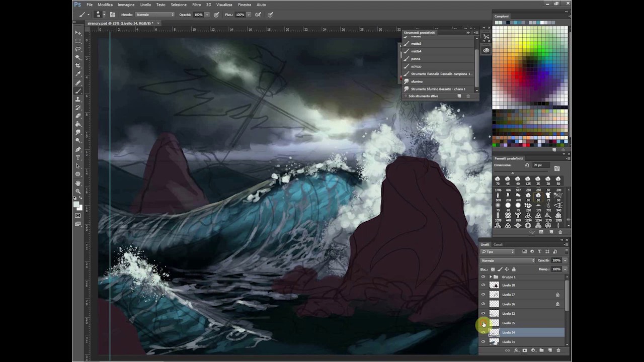The height and width of the screenshot is (362, 644).
Task: Delete the selected layer via trash icon
Action: 558,350
